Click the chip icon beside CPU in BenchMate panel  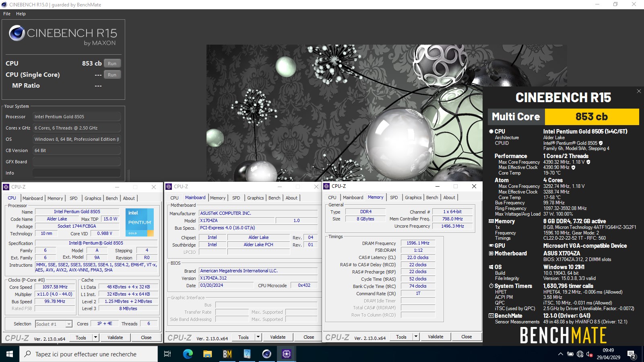[x=491, y=132]
